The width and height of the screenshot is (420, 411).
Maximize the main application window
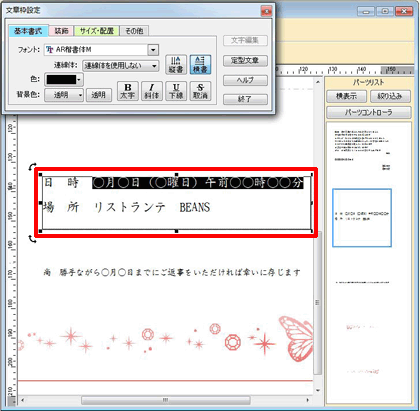(385, 12)
